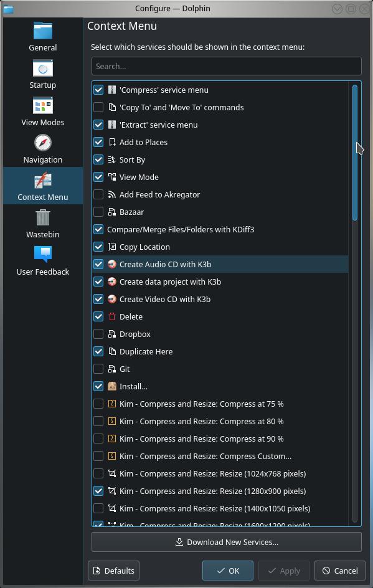Enable the Bazaar checkbox
The image size is (373, 588).
coord(98,212)
